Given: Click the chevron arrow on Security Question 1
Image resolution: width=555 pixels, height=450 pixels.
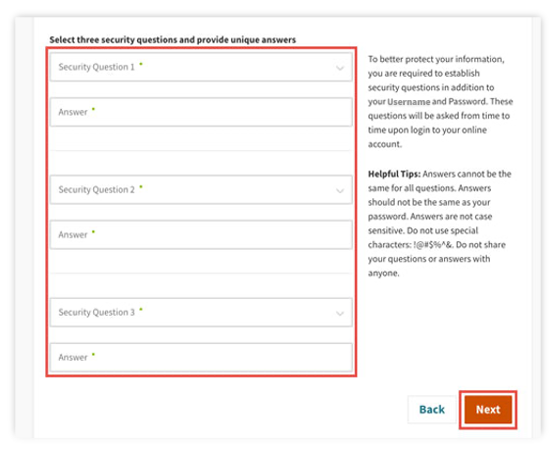Looking at the screenshot, I should [340, 68].
